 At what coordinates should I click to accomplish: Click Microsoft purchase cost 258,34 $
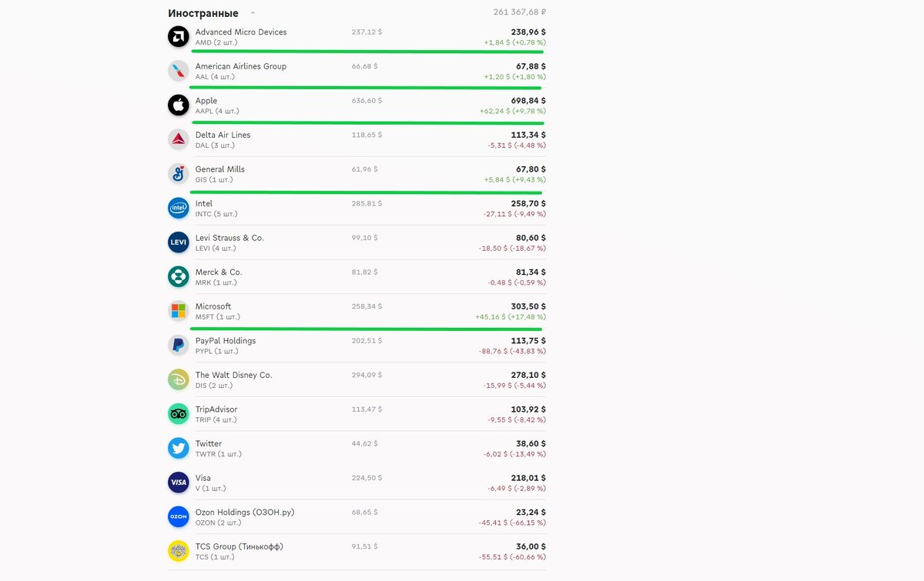point(367,306)
